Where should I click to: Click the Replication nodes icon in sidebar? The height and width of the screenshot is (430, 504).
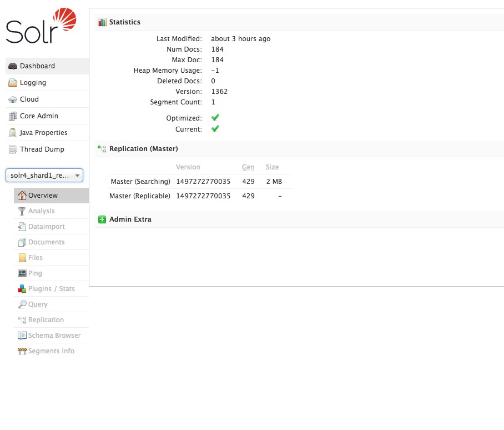pos(22,319)
